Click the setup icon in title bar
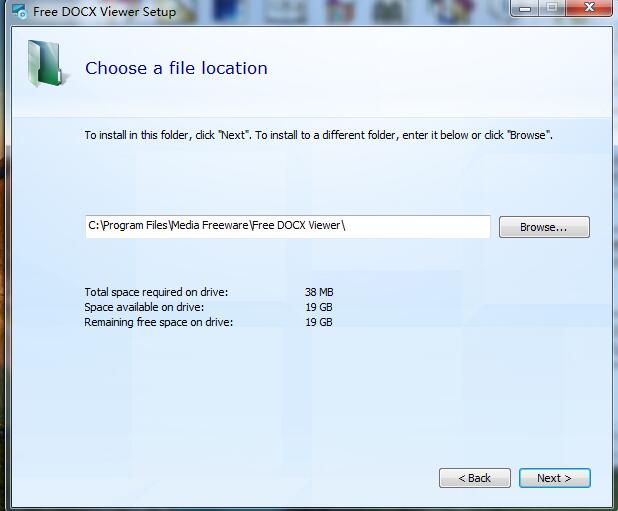The width and height of the screenshot is (618, 511). (x=19, y=11)
